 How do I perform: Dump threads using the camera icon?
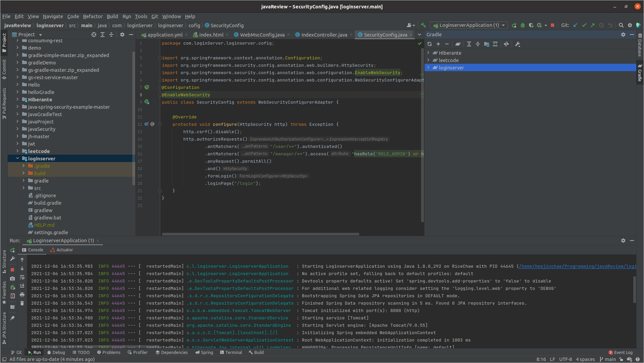12,278
